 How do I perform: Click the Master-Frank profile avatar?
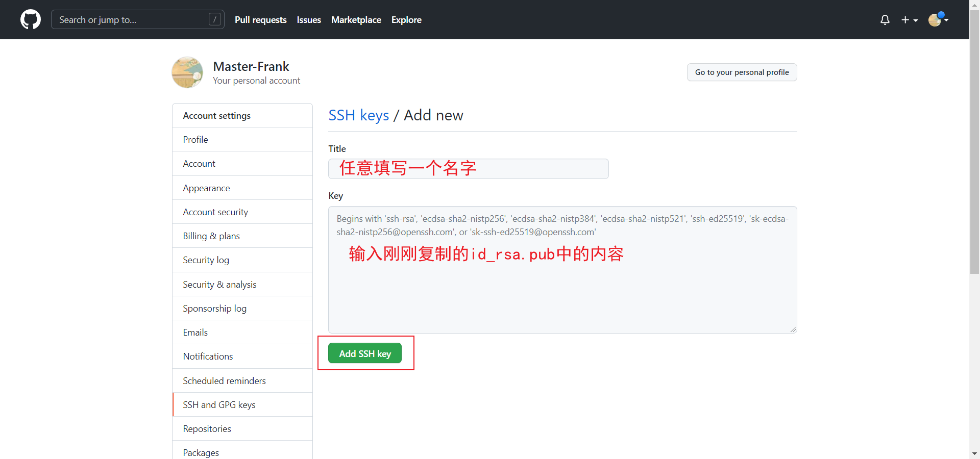pyautogui.click(x=187, y=72)
